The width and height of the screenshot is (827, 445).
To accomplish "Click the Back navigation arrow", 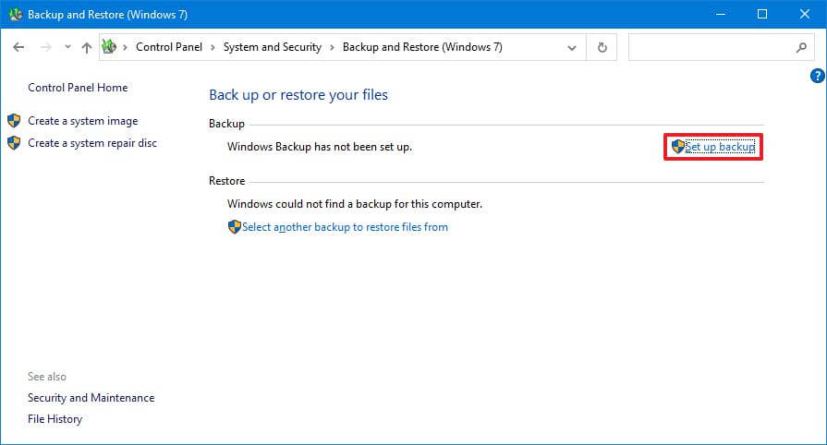I will coord(18,47).
